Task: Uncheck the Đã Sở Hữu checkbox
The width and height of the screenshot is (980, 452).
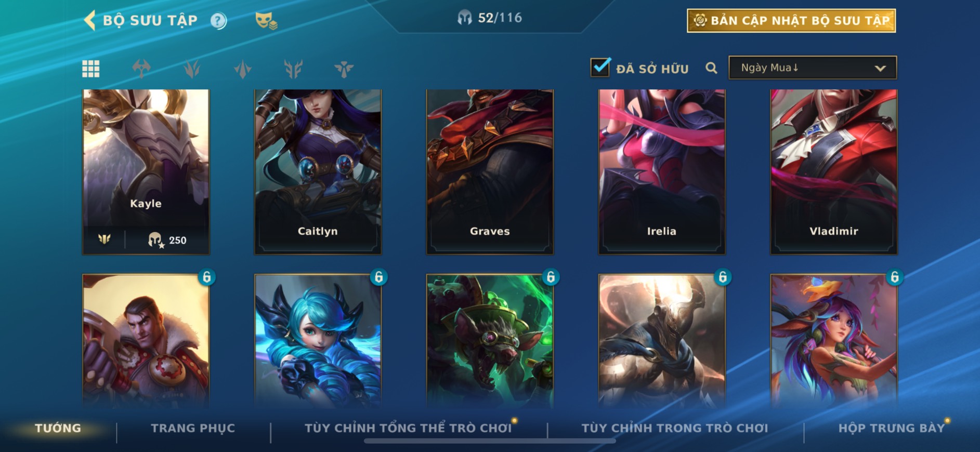Action: [600, 67]
